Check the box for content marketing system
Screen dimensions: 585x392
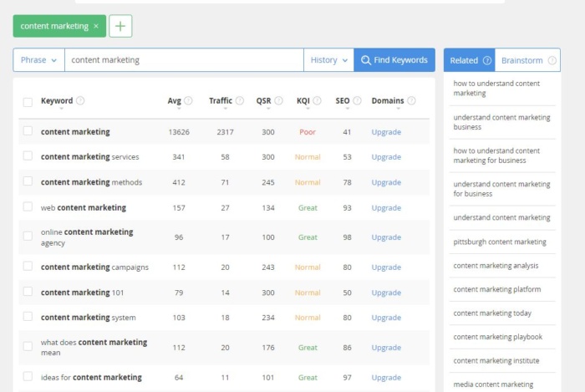[28, 317]
